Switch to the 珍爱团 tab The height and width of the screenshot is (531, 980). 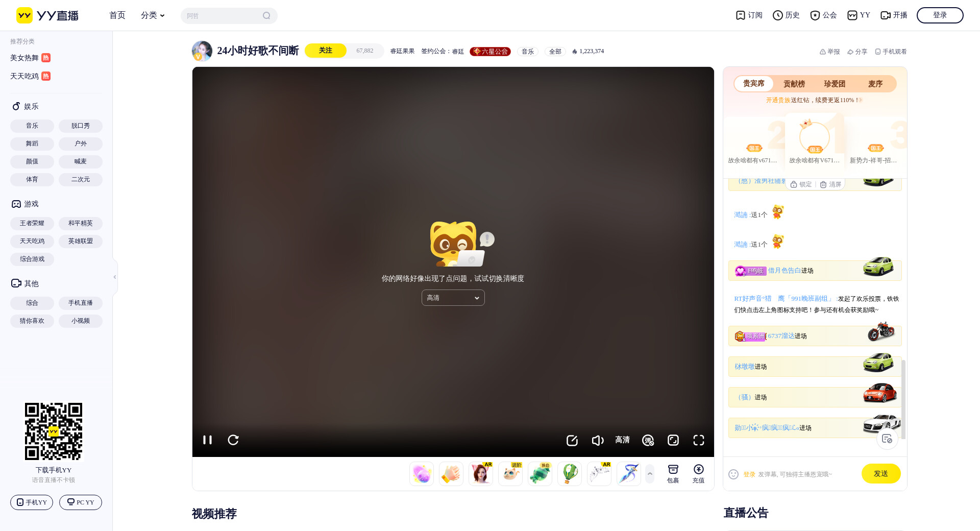coord(835,84)
